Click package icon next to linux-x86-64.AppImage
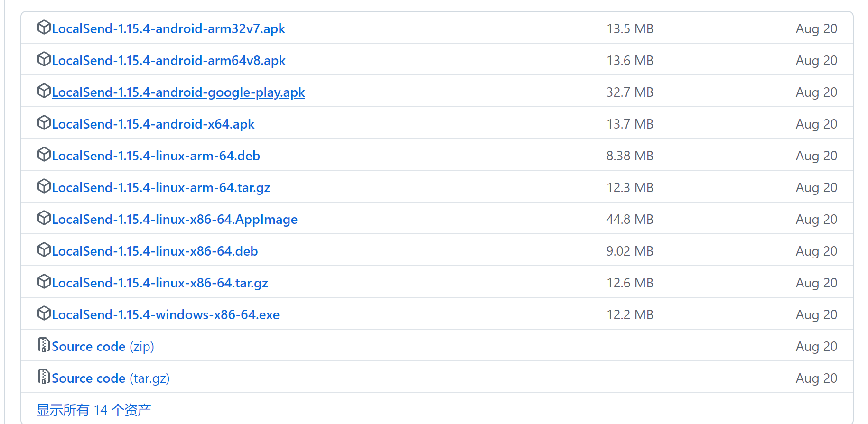 (x=44, y=218)
